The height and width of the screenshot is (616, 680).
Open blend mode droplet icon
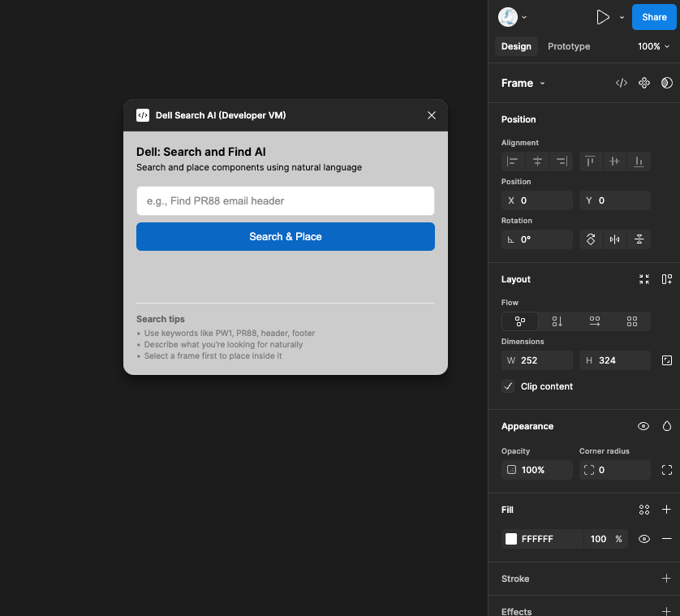click(x=666, y=426)
